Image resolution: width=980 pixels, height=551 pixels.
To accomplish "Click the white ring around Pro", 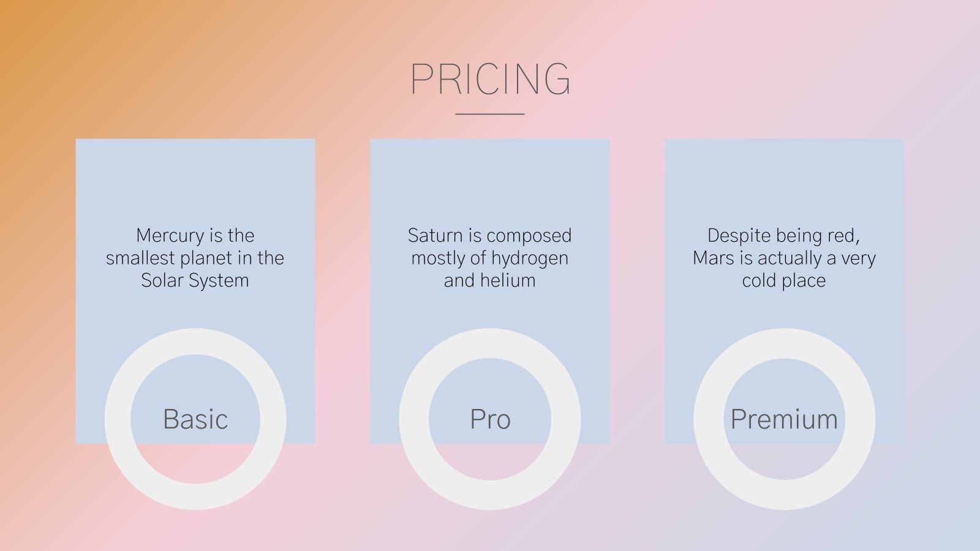I will [413, 419].
